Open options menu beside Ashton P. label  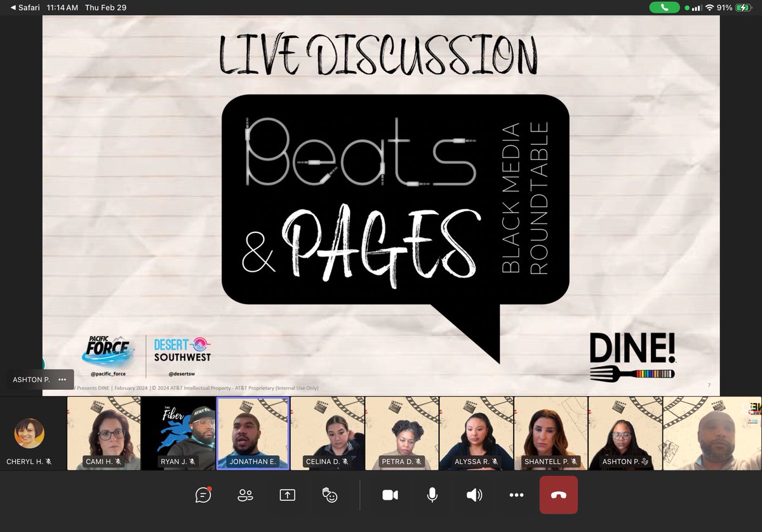click(62, 380)
